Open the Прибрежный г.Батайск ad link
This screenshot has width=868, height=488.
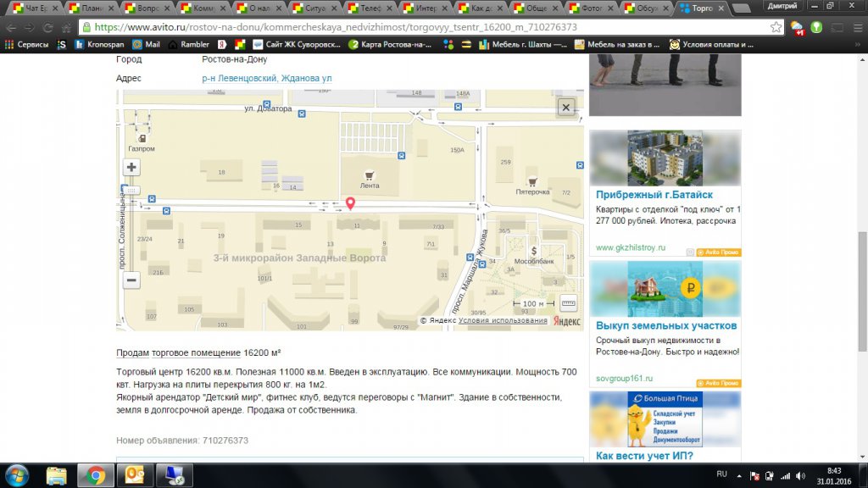coord(654,195)
